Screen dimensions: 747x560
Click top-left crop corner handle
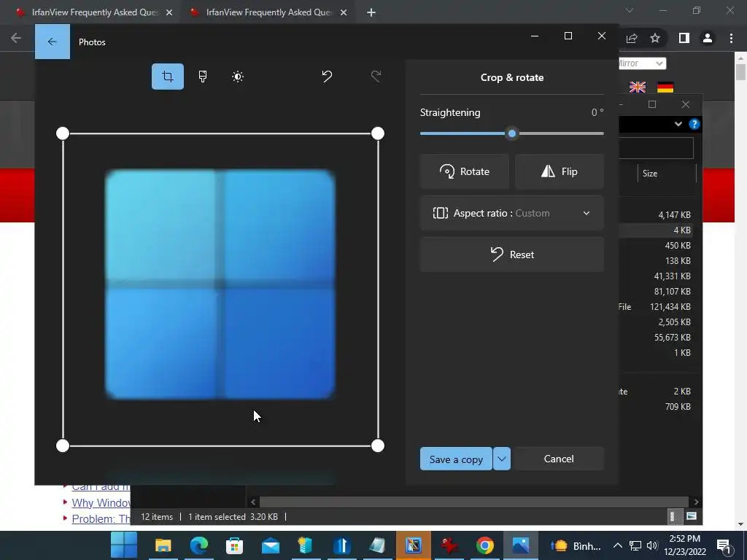point(63,133)
